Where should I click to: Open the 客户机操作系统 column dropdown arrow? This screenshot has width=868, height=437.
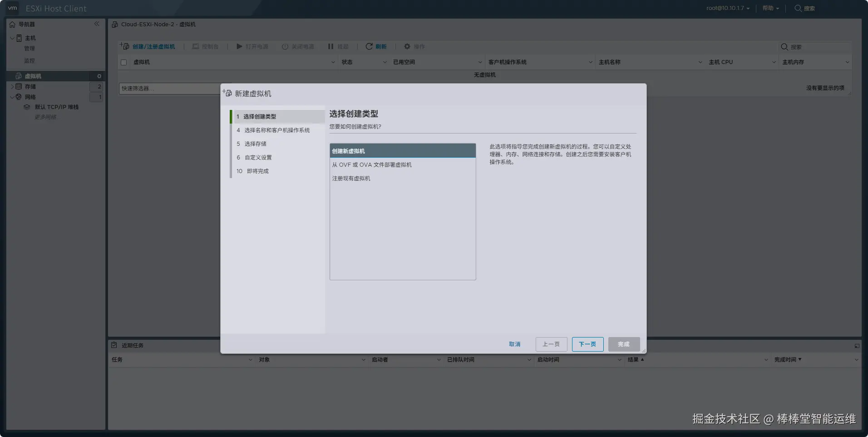click(x=591, y=62)
